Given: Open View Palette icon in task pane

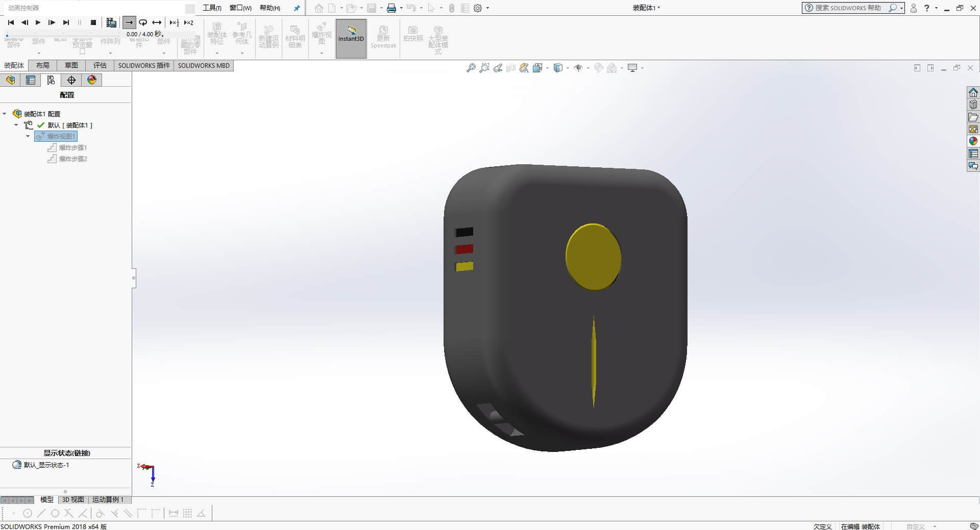Looking at the screenshot, I should click(x=973, y=129).
